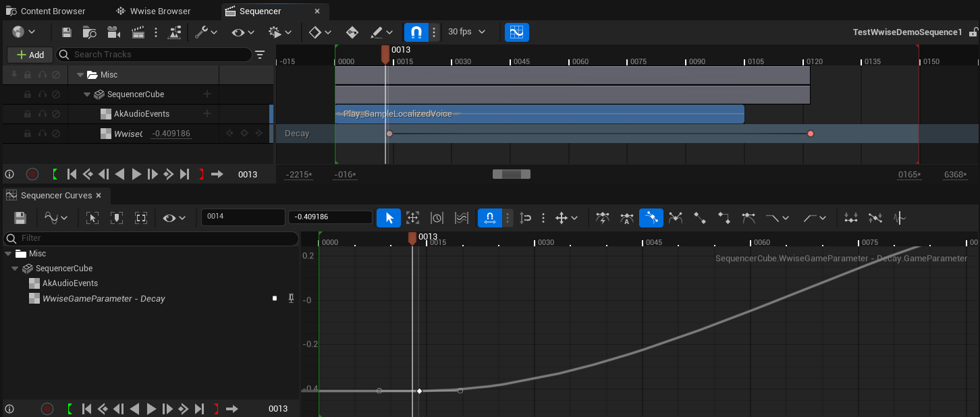Select the Linear tangent interpolation icon
The height and width of the screenshot is (417, 980).
pyautogui.click(x=699, y=218)
